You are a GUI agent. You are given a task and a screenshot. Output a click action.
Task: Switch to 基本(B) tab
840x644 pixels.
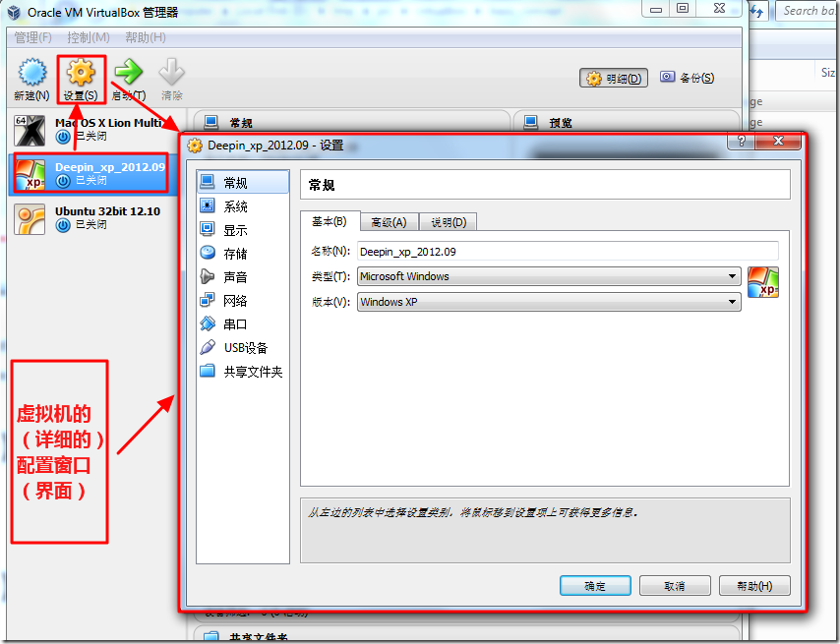[330, 221]
